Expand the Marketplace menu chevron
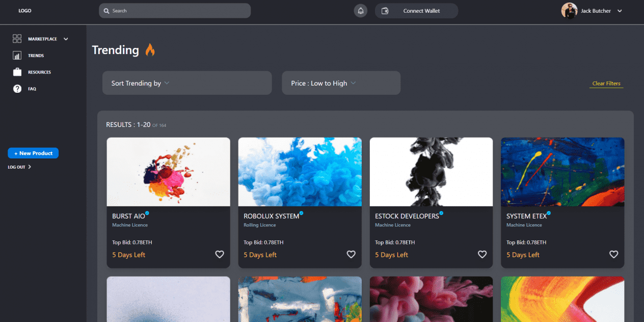This screenshot has width=644, height=322. tap(66, 39)
